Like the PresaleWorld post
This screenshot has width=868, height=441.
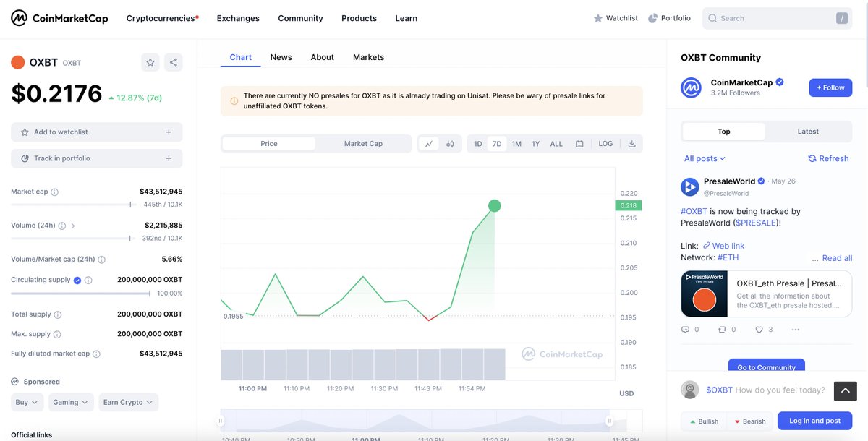[x=759, y=330]
